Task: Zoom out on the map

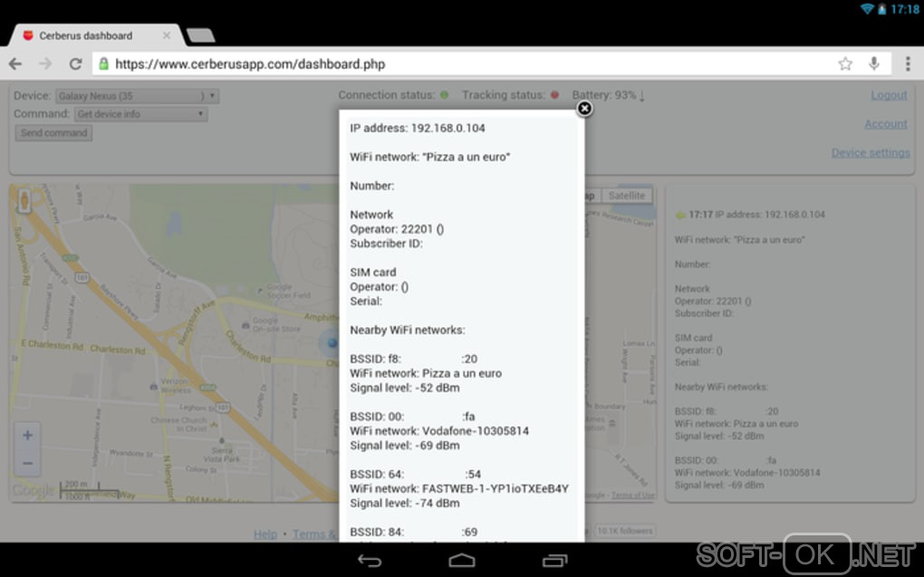Action: pyautogui.click(x=27, y=463)
